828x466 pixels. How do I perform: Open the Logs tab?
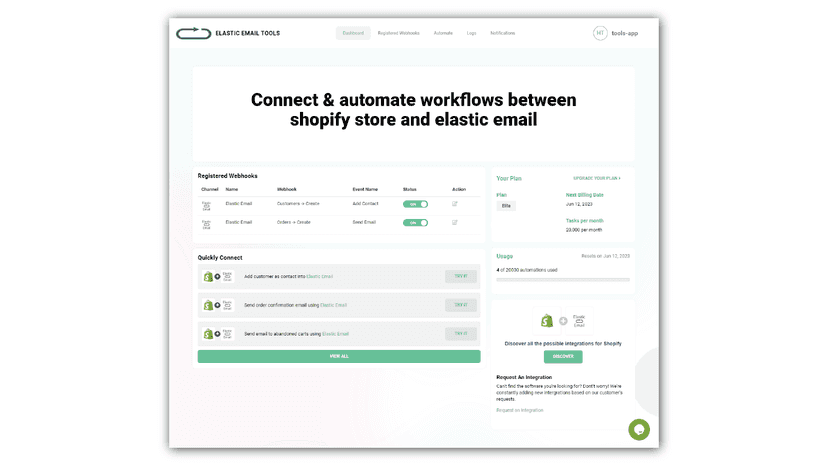472,33
